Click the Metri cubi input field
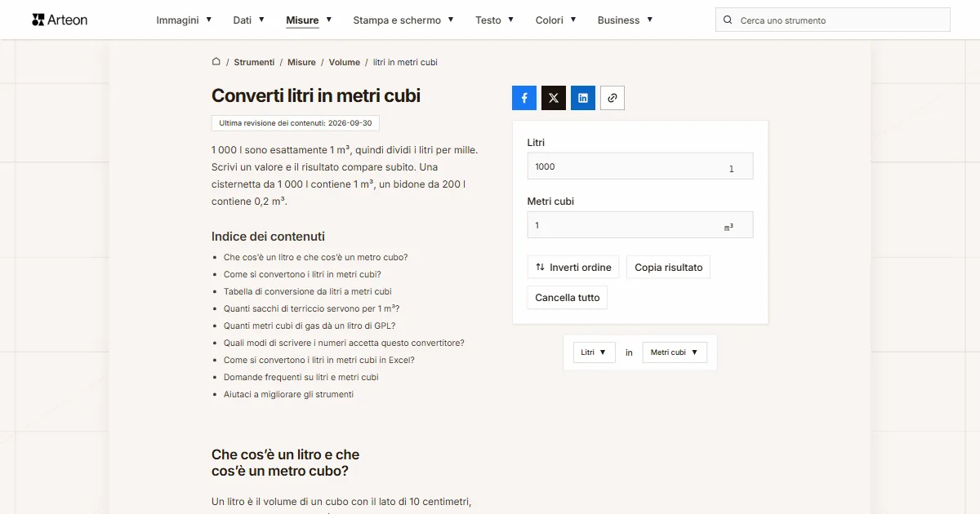Viewport: 980px width, 514px height. click(640, 225)
